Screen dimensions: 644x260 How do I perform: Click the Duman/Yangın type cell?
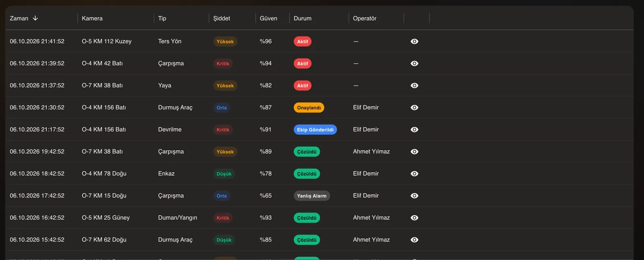(178, 218)
